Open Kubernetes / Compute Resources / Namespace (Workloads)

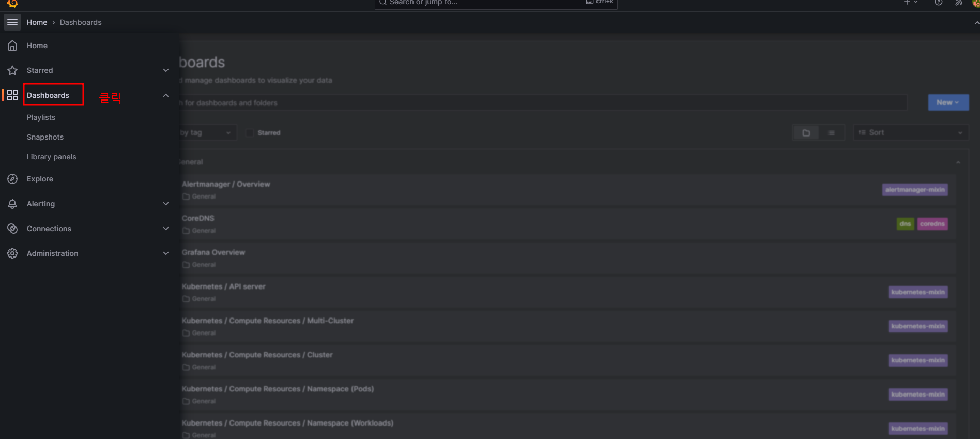click(287, 423)
